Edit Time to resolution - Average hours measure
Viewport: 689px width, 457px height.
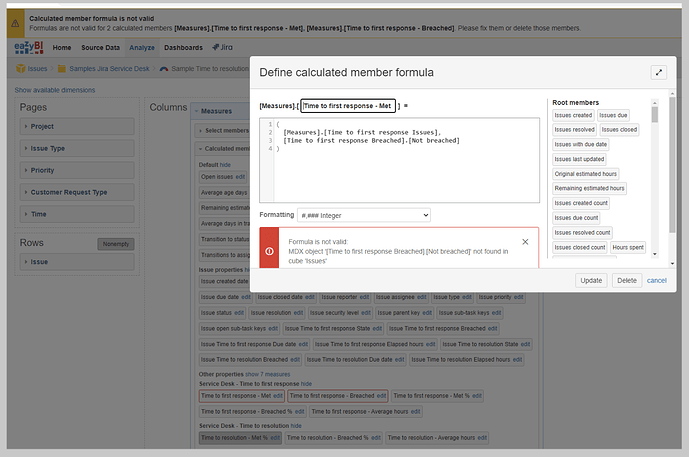point(482,438)
